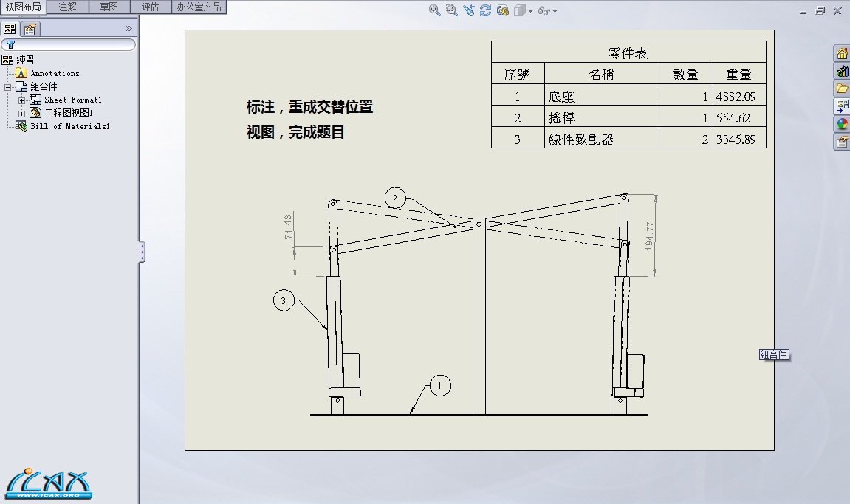
Task: Expand the panel tabs chevron
Action: pos(128,28)
